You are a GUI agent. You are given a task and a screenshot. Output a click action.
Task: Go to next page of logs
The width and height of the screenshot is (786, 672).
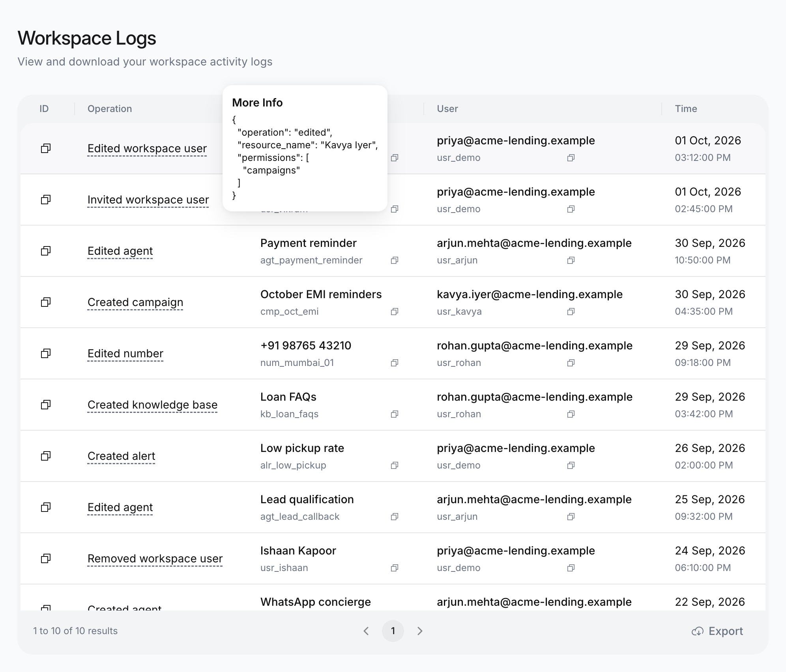(420, 631)
